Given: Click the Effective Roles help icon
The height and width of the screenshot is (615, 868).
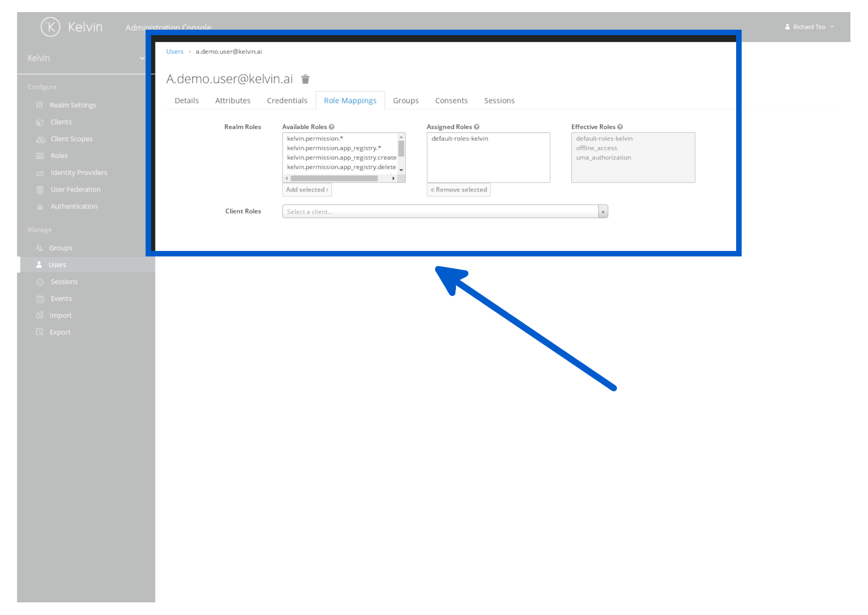Looking at the screenshot, I should coord(620,127).
